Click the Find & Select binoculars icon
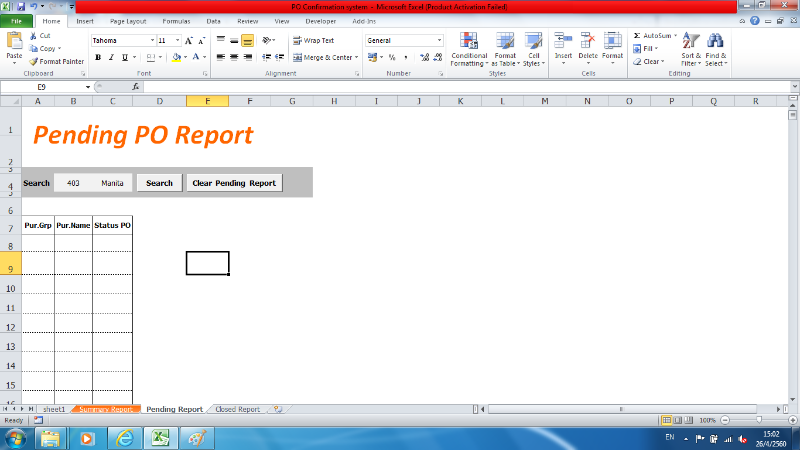Viewport: 800px width, 450px height. tap(716, 42)
